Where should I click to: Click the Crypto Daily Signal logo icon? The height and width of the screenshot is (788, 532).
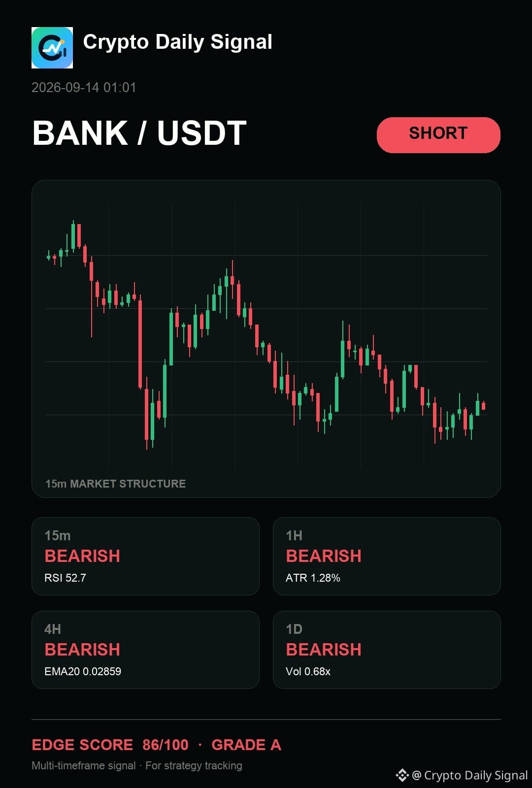52,48
